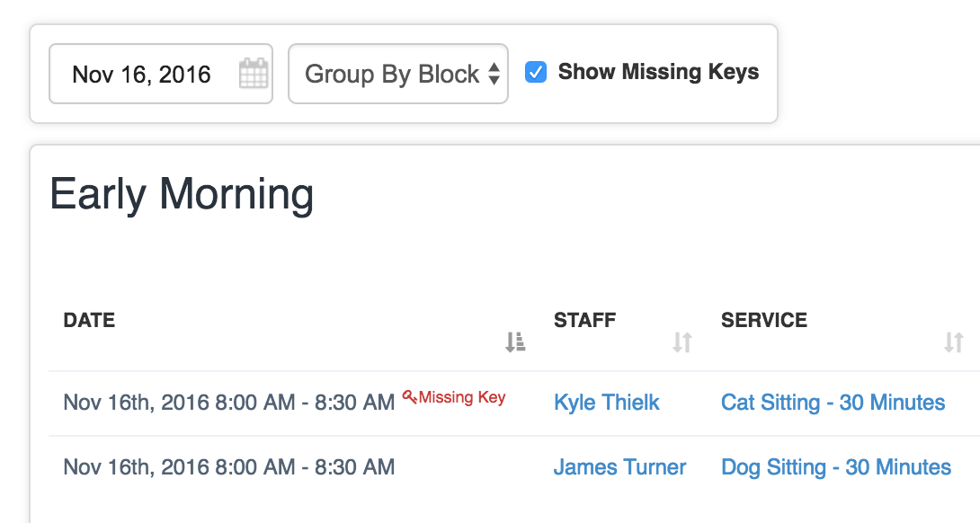Sort by the Service column sort icon
The image size is (980, 523).
coord(953,341)
